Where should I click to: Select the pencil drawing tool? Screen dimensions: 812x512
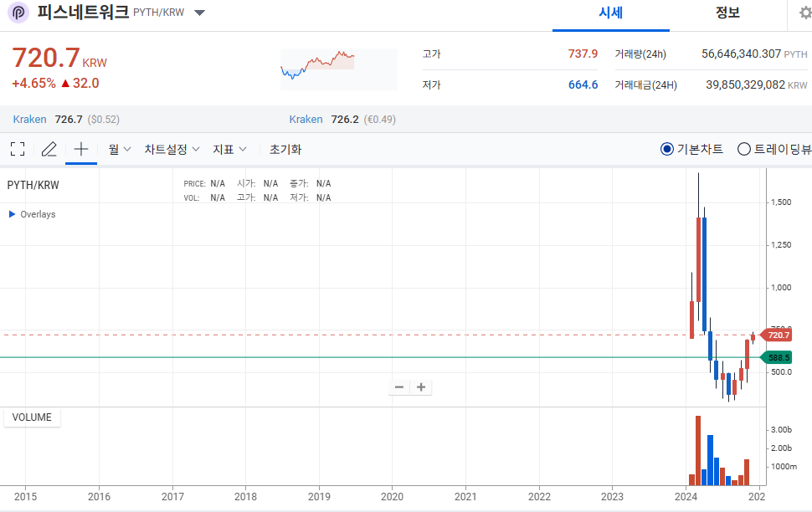[x=49, y=149]
